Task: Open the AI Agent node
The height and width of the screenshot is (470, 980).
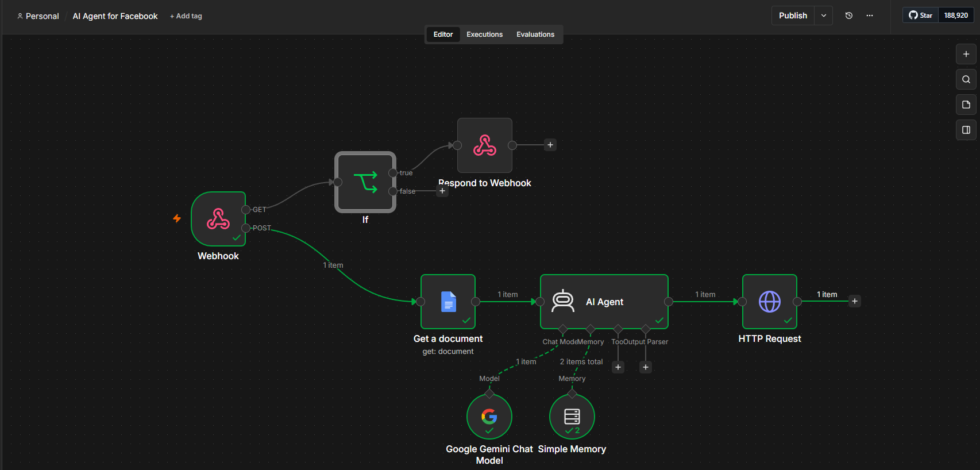Action: [x=604, y=302]
